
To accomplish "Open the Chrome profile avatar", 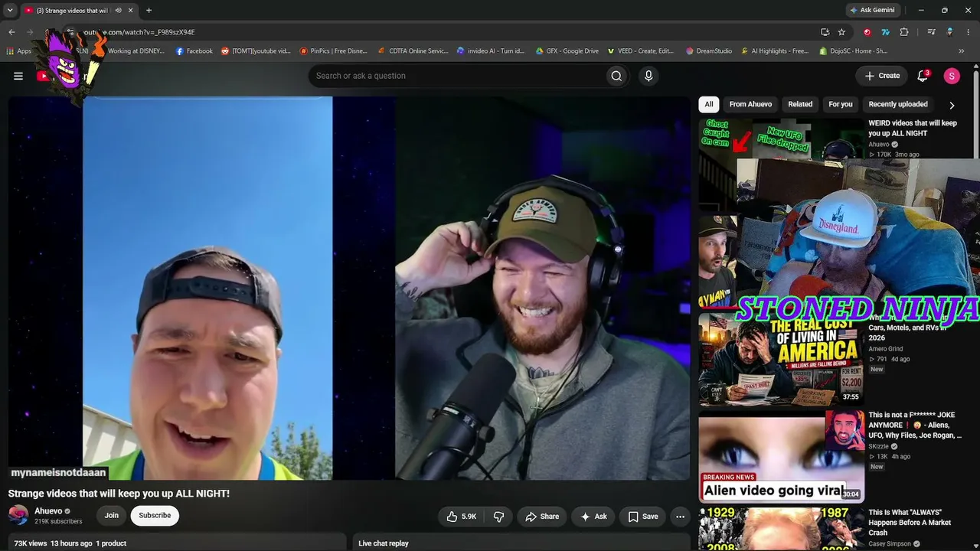I will click(949, 32).
